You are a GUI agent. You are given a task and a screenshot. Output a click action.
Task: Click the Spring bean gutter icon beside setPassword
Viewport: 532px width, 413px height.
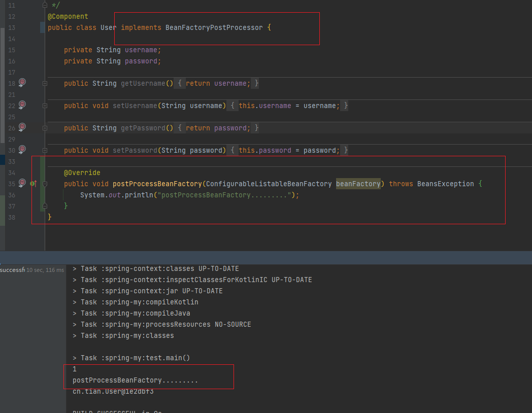coord(22,149)
